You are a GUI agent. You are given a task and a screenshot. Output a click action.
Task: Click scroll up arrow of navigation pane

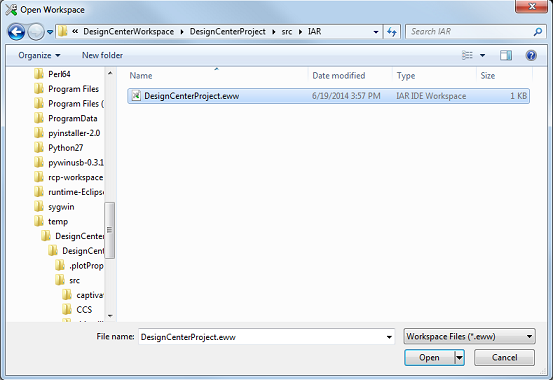(x=110, y=73)
